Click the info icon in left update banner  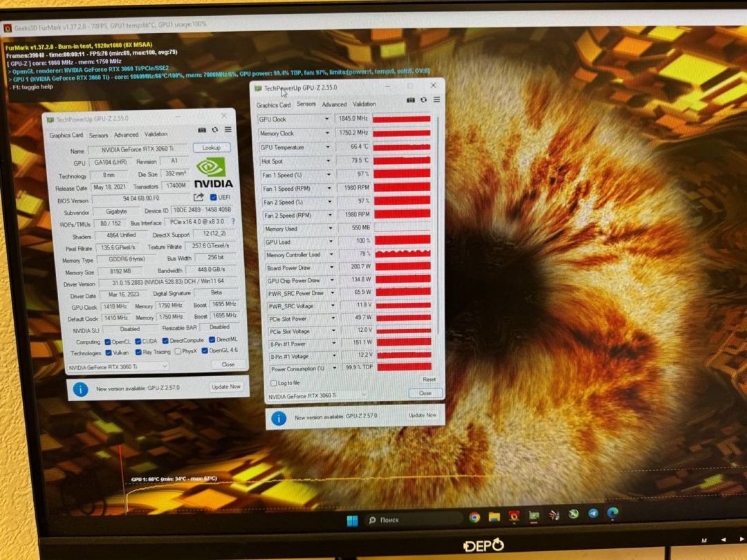click(x=80, y=389)
